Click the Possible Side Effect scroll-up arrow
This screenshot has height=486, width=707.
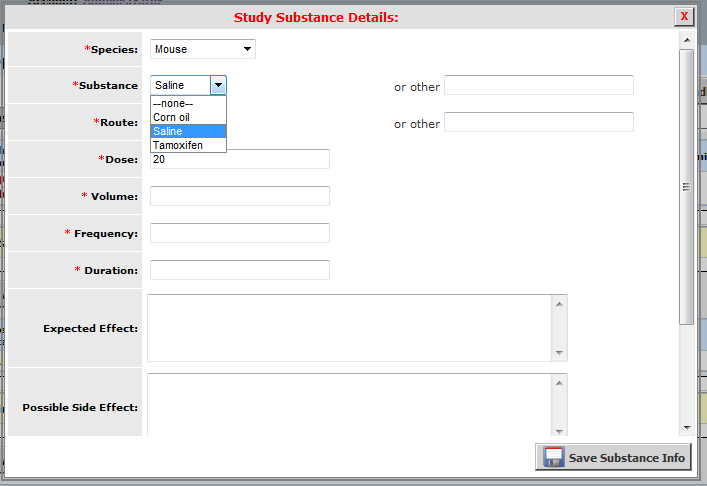click(559, 383)
